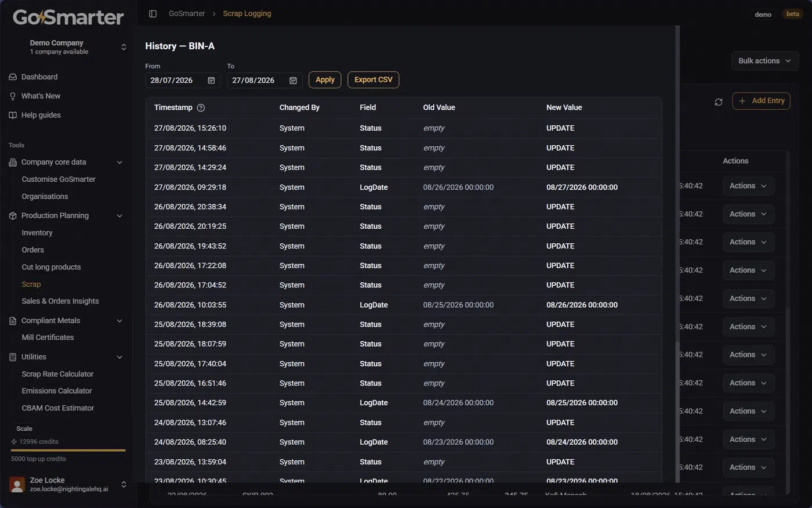The image size is (812, 508).
Task: Open Scrap Rate Calculator
Action: [x=57, y=374]
